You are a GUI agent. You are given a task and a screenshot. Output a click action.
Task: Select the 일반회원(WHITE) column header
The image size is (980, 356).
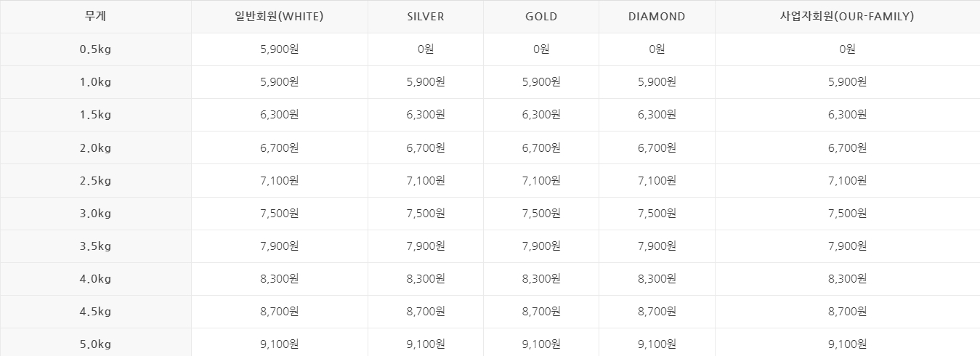click(280, 17)
